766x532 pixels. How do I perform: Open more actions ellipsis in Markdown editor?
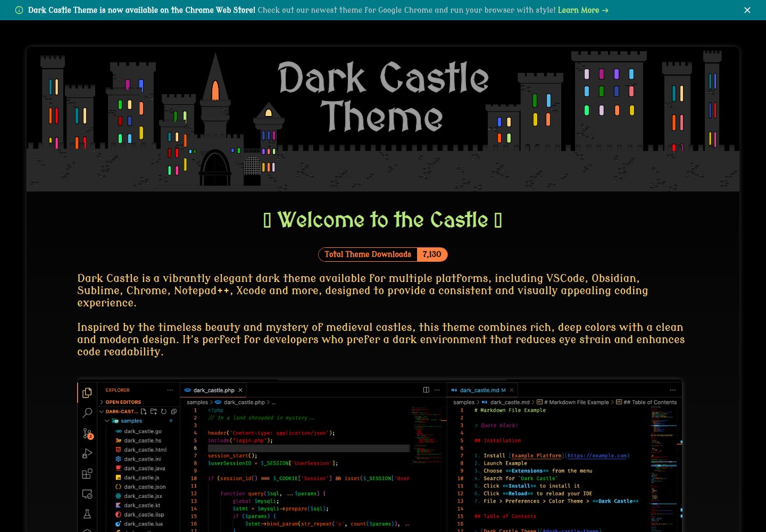click(672, 390)
